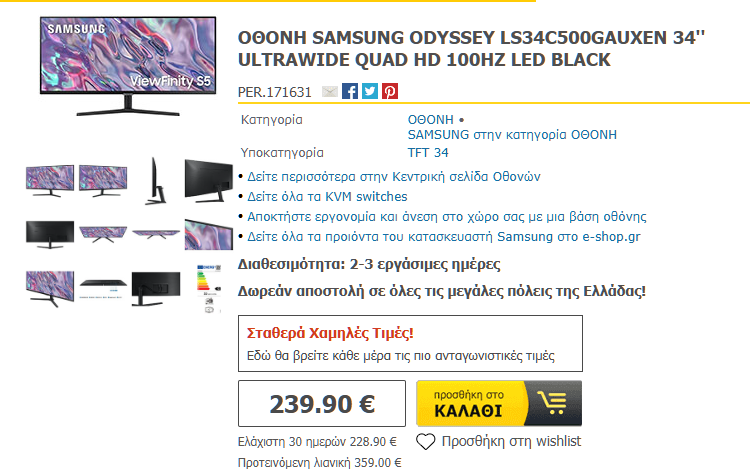Click the wishlist heart icon
This screenshot has width=750, height=474.
[426, 441]
